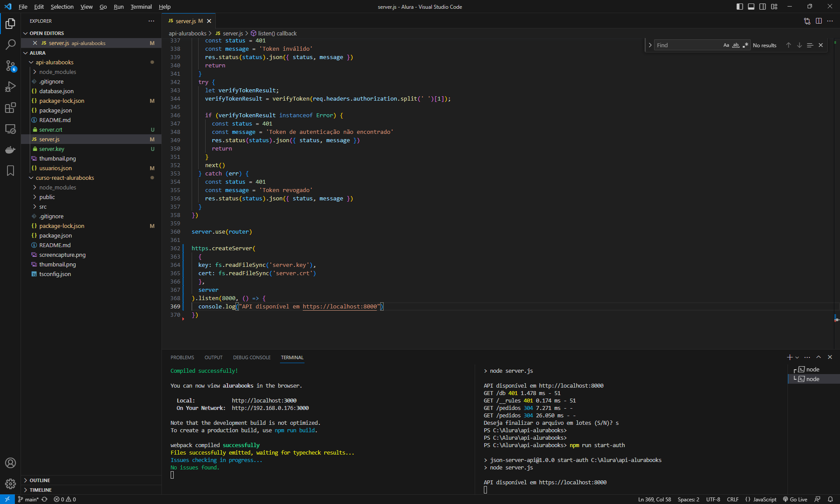Maximize the terminal panel size
Viewport: 840px width, 504px height.
click(819, 357)
